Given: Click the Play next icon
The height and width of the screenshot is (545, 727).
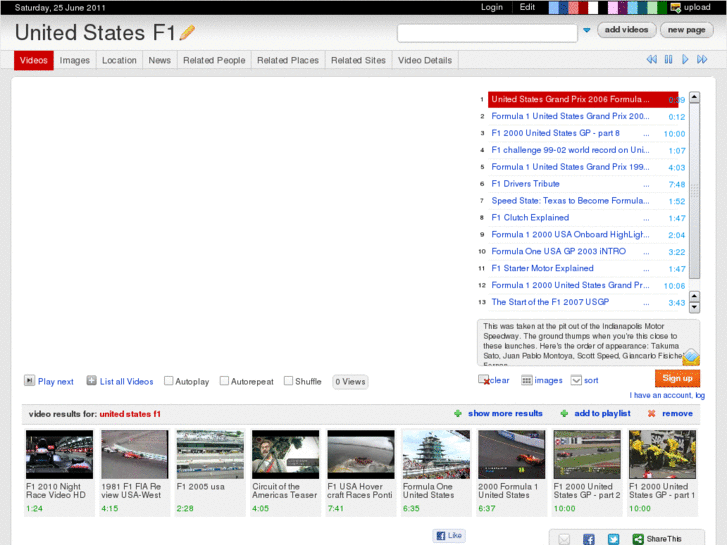Looking at the screenshot, I should pyautogui.click(x=29, y=381).
